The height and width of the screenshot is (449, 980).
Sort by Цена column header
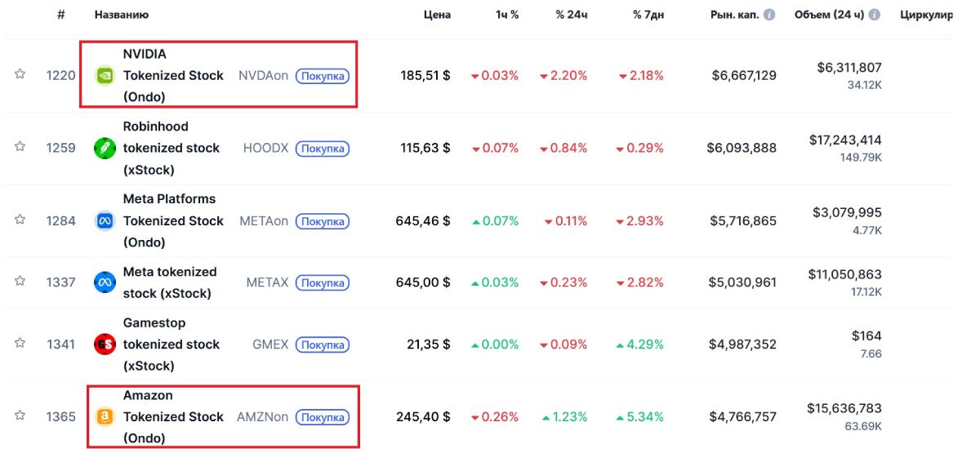[x=437, y=15]
